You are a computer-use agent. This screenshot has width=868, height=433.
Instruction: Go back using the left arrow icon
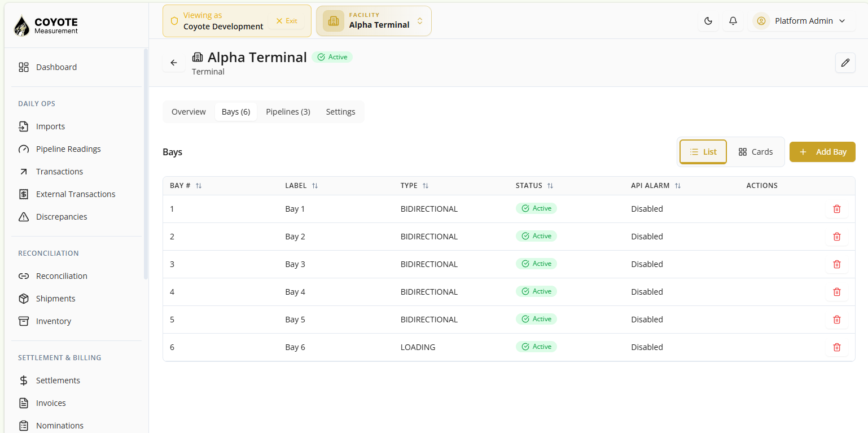tap(174, 63)
